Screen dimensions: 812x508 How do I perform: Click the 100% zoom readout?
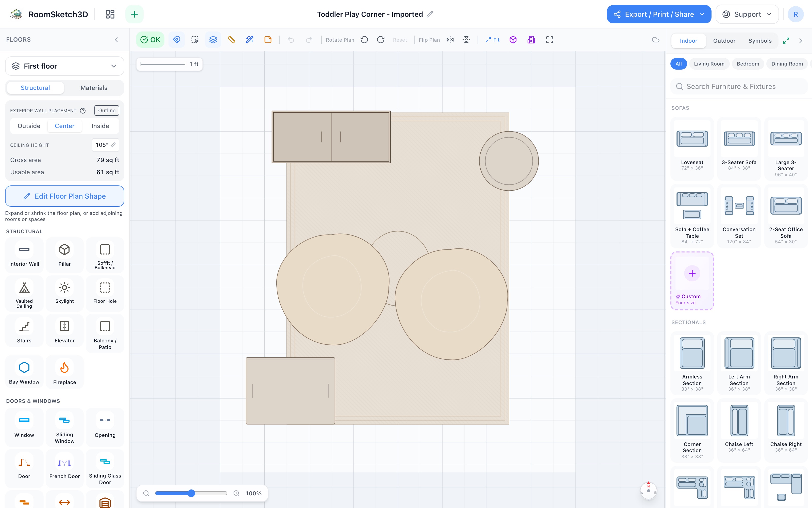(x=253, y=493)
